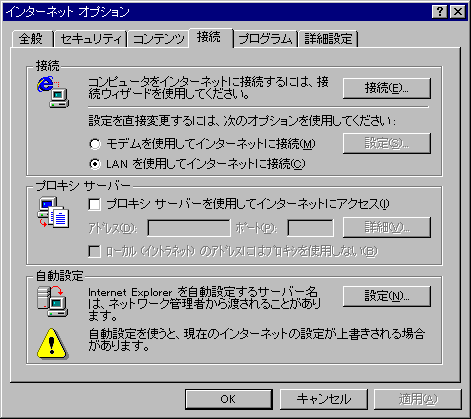Click the question mark help button
471x419 pixels.
point(440,12)
